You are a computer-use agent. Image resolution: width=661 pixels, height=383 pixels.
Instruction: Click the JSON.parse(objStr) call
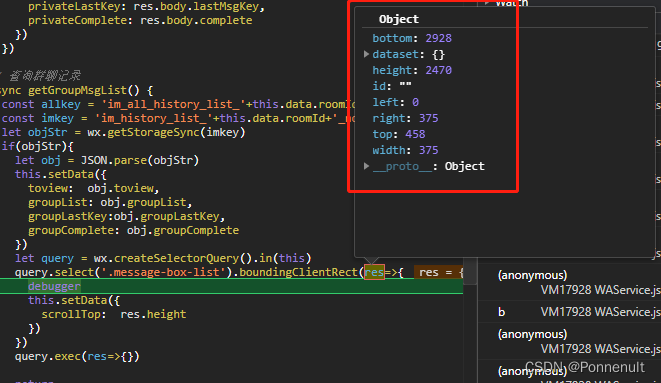(140, 161)
